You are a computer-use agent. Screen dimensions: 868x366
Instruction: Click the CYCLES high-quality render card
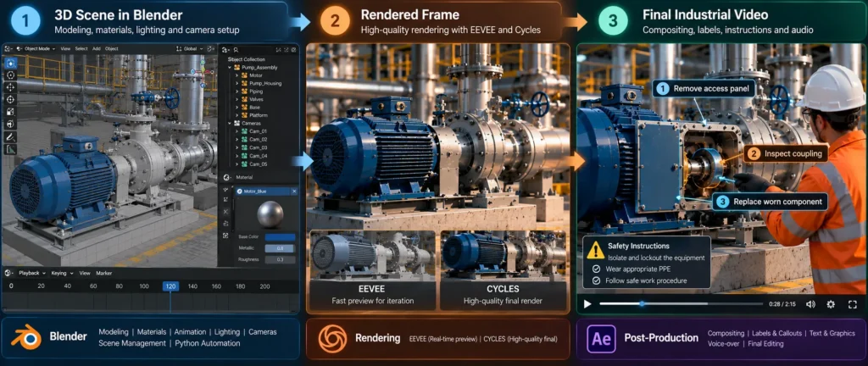point(503,270)
